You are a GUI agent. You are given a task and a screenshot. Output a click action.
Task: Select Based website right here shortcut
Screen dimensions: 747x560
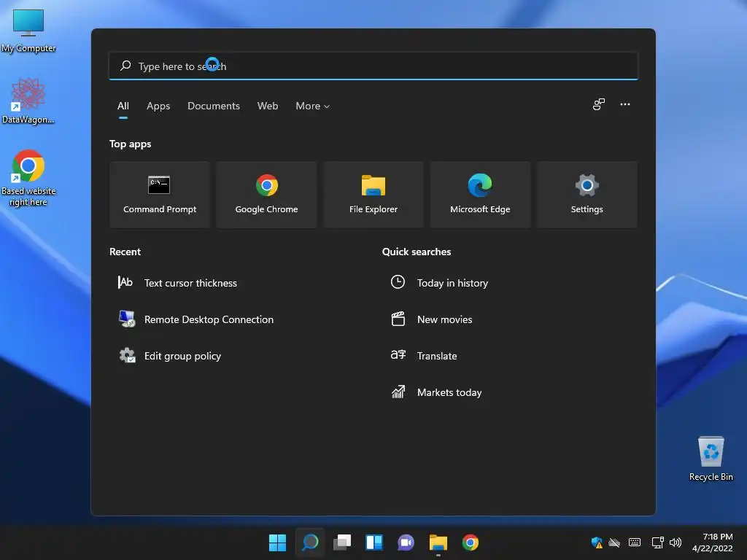point(28,178)
